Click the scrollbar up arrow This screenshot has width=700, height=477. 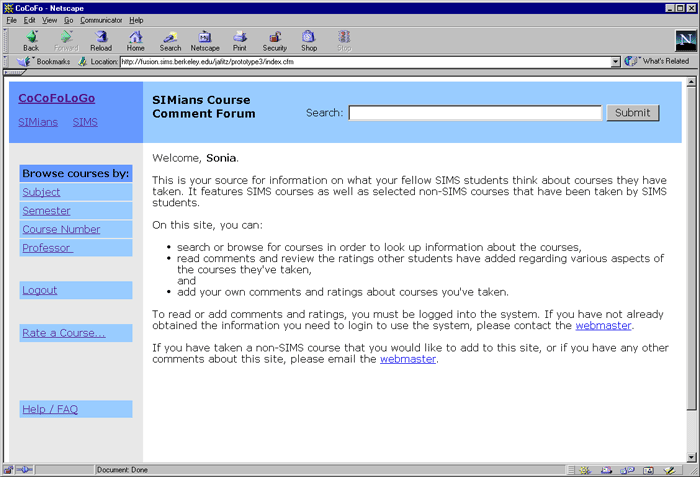[691, 82]
